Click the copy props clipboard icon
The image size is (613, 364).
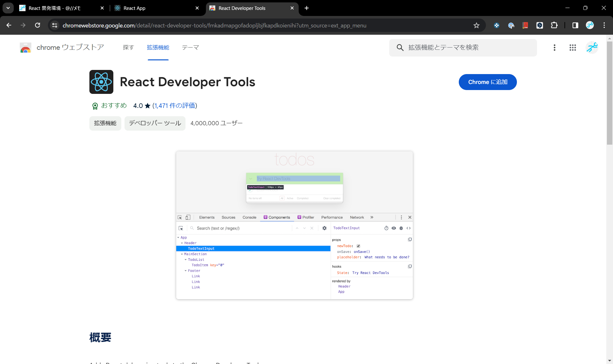(x=410, y=239)
